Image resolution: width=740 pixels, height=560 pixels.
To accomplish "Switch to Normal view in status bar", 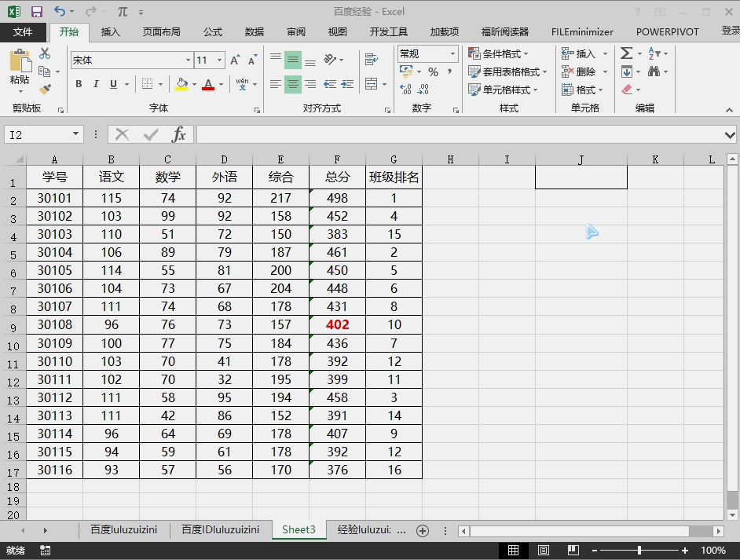I will pyautogui.click(x=514, y=550).
